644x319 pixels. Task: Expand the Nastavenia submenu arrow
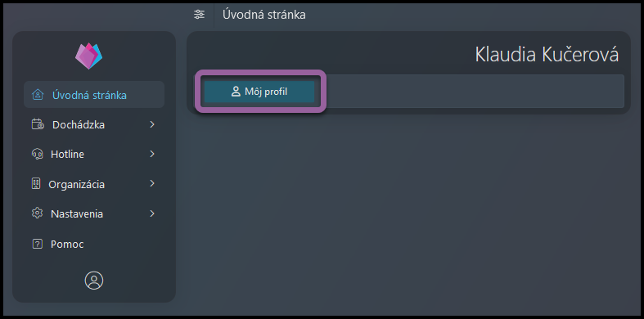click(x=152, y=213)
